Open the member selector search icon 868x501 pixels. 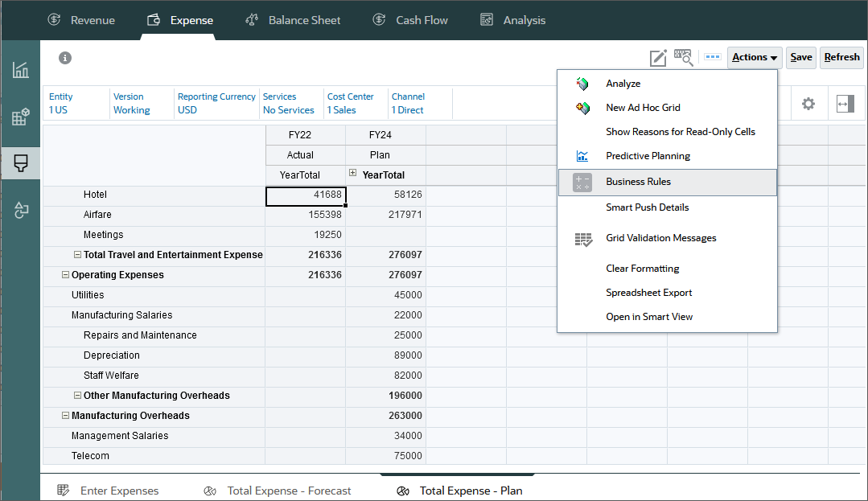(x=683, y=57)
